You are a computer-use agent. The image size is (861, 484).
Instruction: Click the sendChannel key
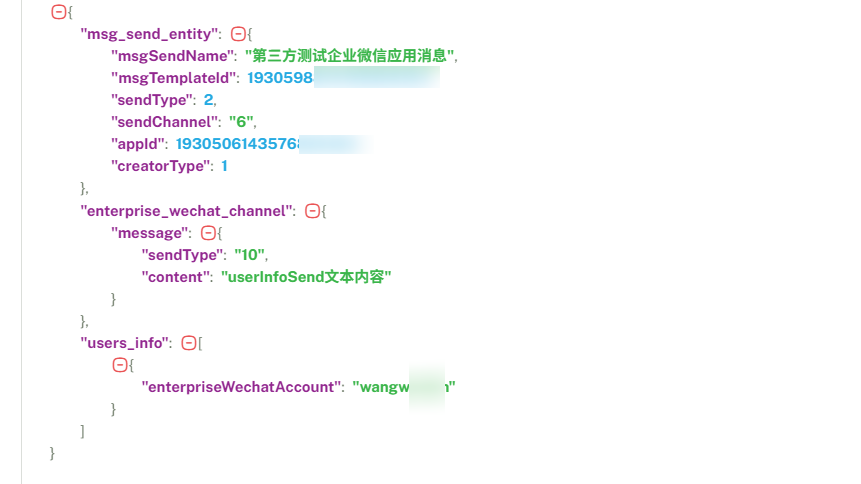coord(164,122)
